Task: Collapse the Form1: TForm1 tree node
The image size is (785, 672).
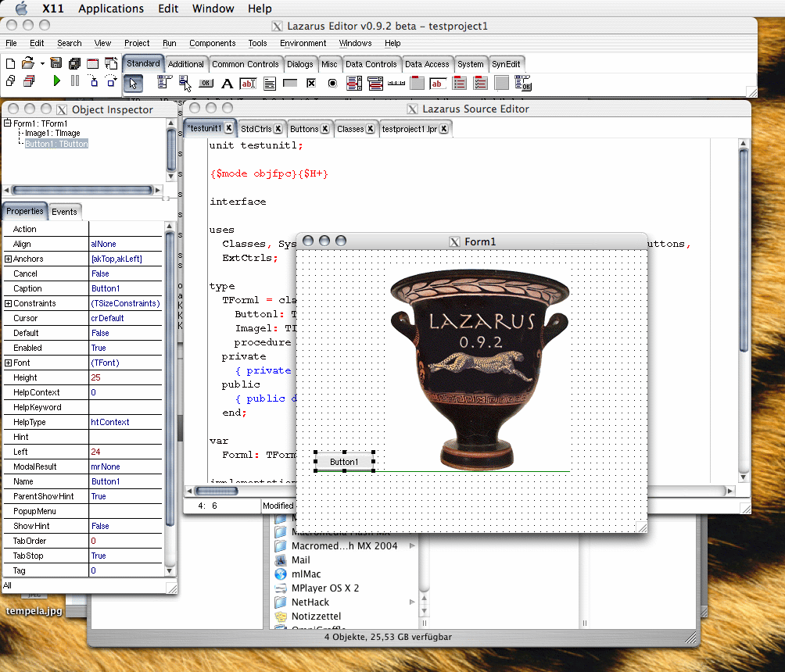Action: coord(8,123)
